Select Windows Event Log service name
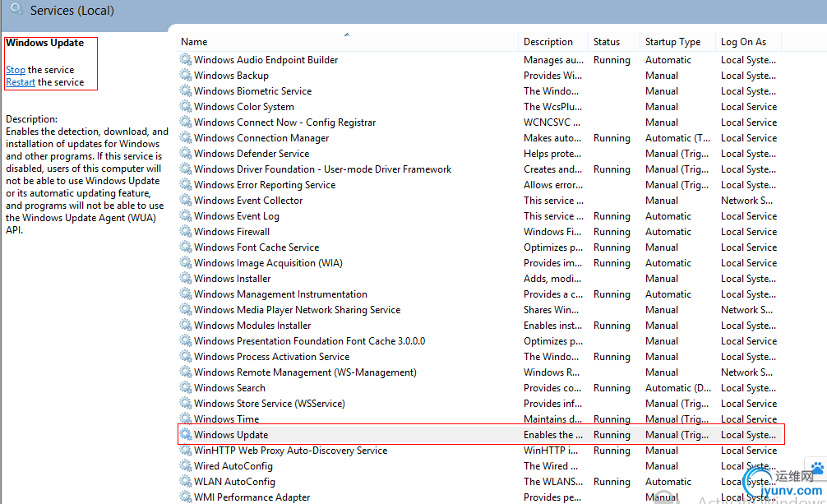 click(237, 216)
